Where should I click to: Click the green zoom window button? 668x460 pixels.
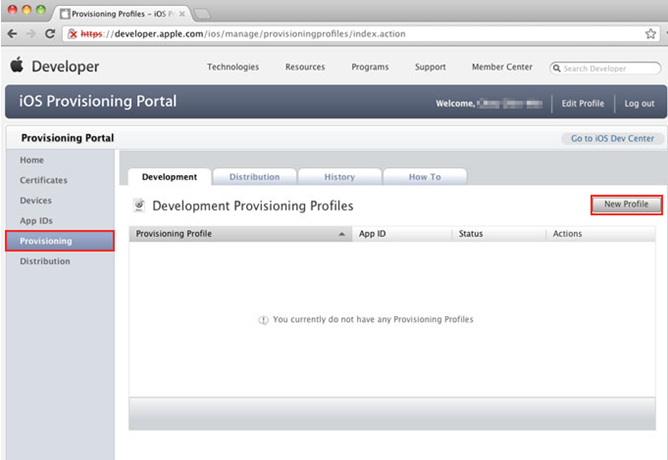41,9
